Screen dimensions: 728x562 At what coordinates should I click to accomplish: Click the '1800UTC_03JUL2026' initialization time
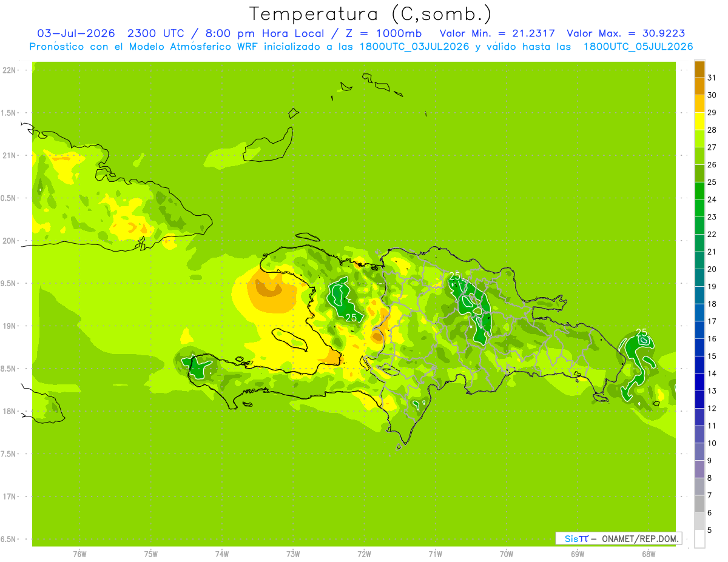tap(411, 47)
